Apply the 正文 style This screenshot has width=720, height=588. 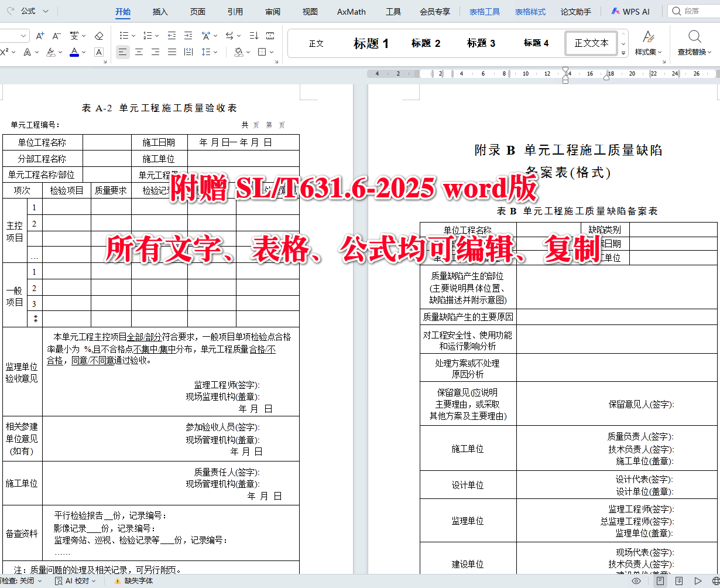pos(316,43)
